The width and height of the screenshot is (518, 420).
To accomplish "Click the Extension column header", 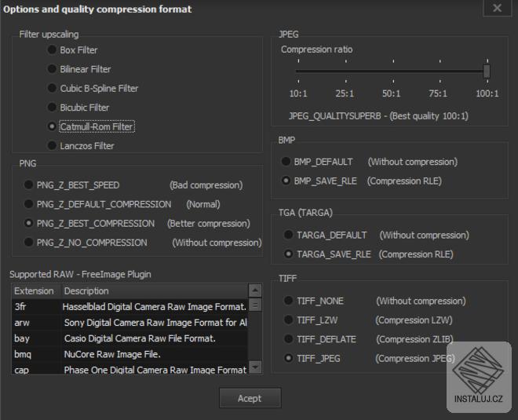I will 35,291.
